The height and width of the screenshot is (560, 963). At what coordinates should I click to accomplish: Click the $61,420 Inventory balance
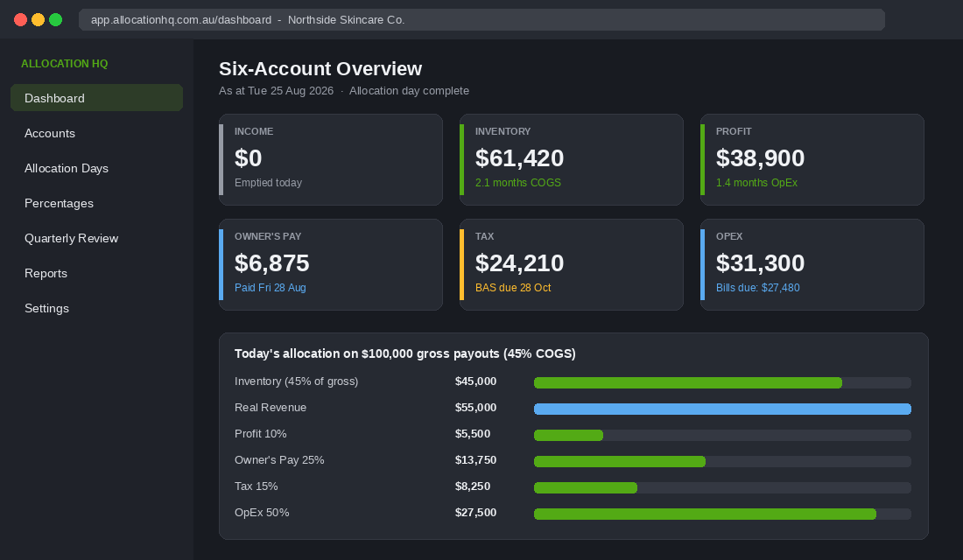pos(519,158)
